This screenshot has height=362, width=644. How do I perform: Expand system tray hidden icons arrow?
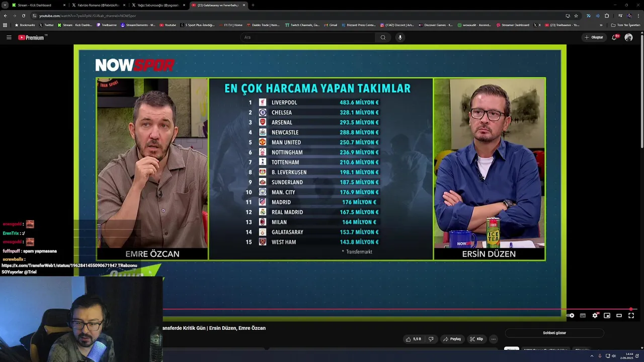592,356
